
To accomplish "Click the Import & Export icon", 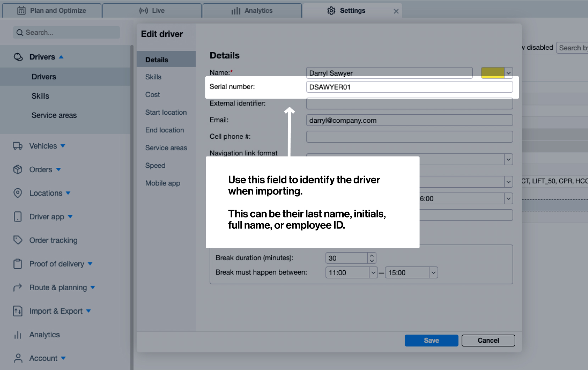I will click(x=17, y=311).
